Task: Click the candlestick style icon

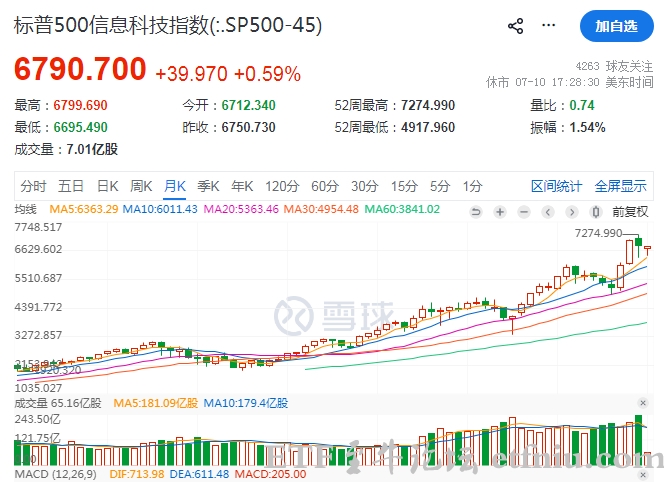Action: pyautogui.click(x=596, y=212)
